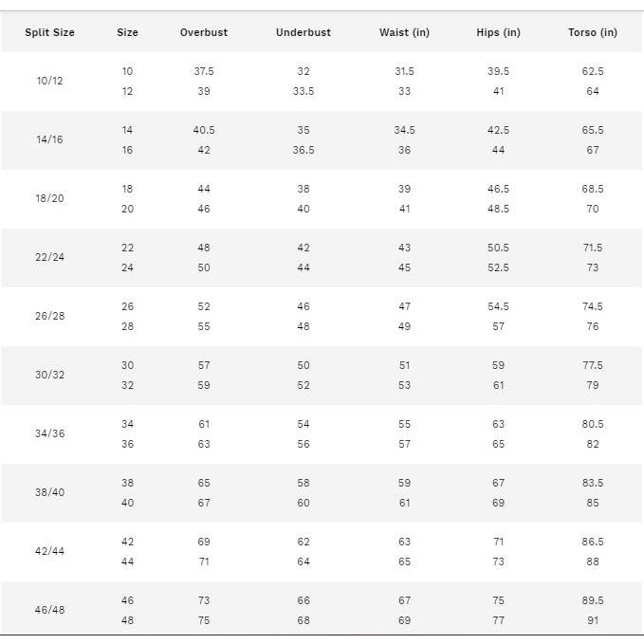Viewport: 644px width, 644px height.
Task: Select the 42/44 split size cell
Action: coord(50,552)
